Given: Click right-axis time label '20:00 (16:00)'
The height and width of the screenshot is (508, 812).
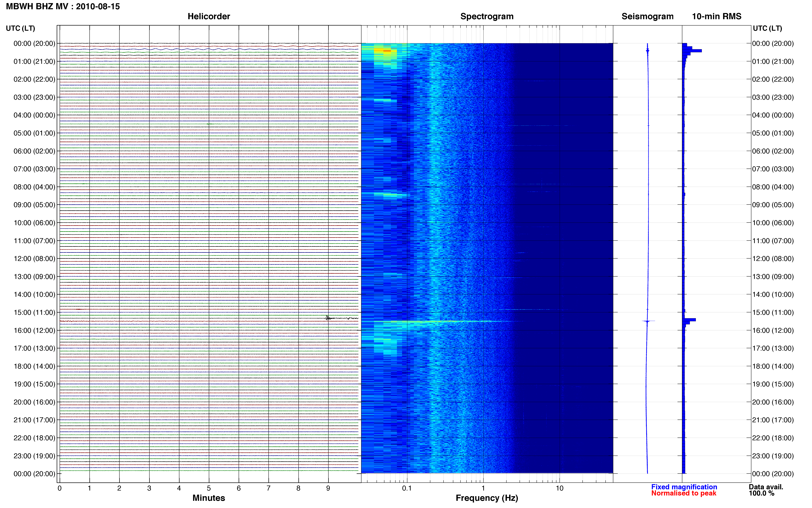Looking at the screenshot, I should [773, 402].
